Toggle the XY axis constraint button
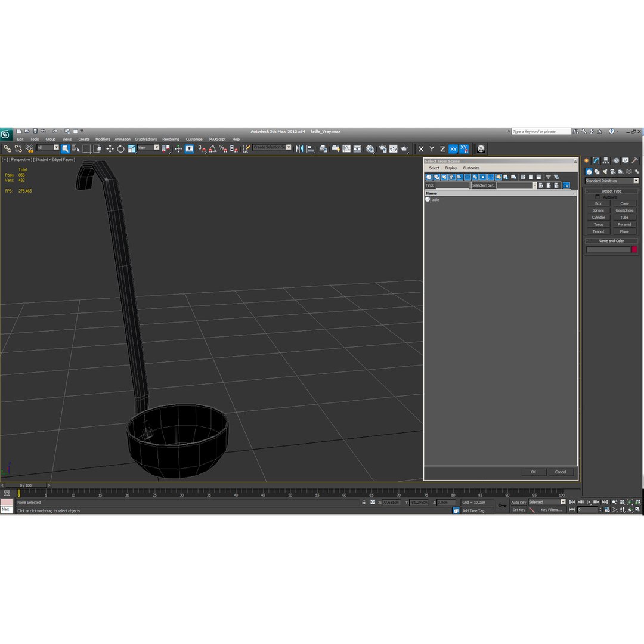Viewport: 644px width, 644px height. 453,149
